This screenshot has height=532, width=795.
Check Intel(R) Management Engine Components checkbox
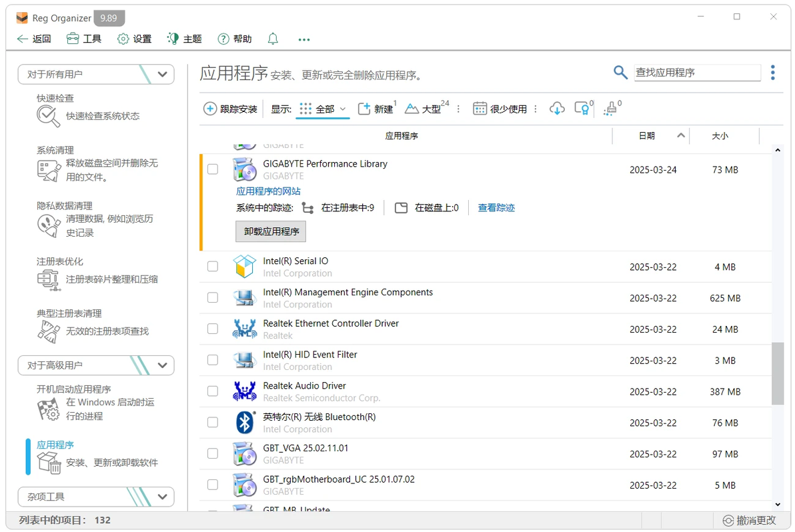coord(213,297)
